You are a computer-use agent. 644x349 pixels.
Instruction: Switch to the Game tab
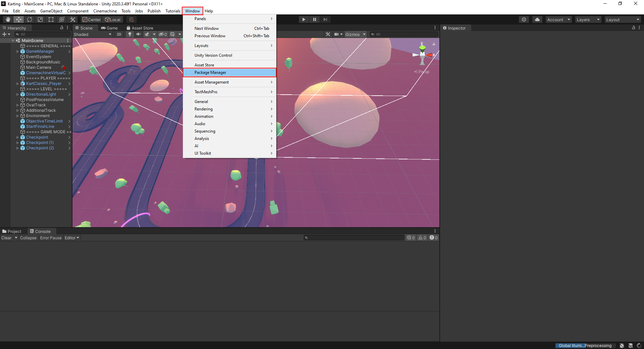click(109, 28)
